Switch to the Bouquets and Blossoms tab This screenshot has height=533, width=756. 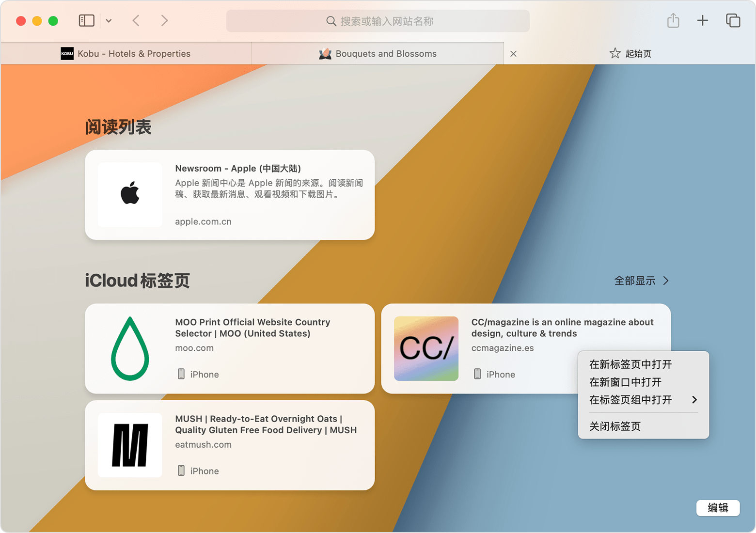click(386, 53)
